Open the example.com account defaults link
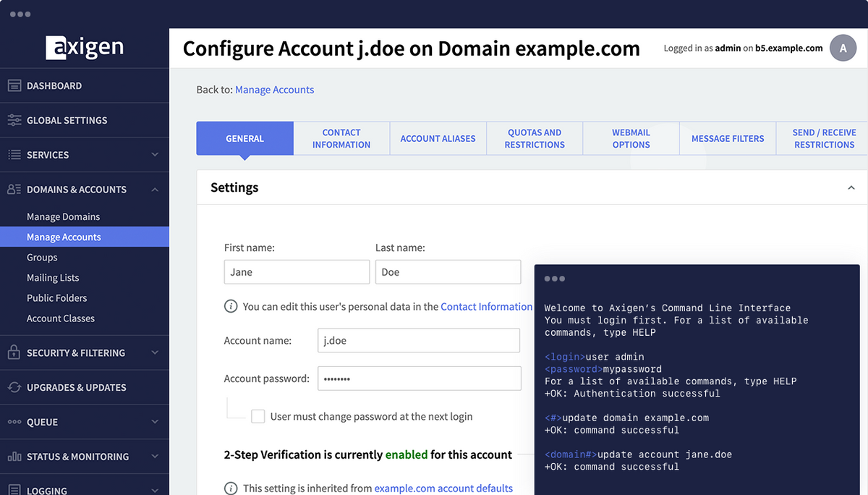The width and height of the screenshot is (868, 495). tap(443, 488)
